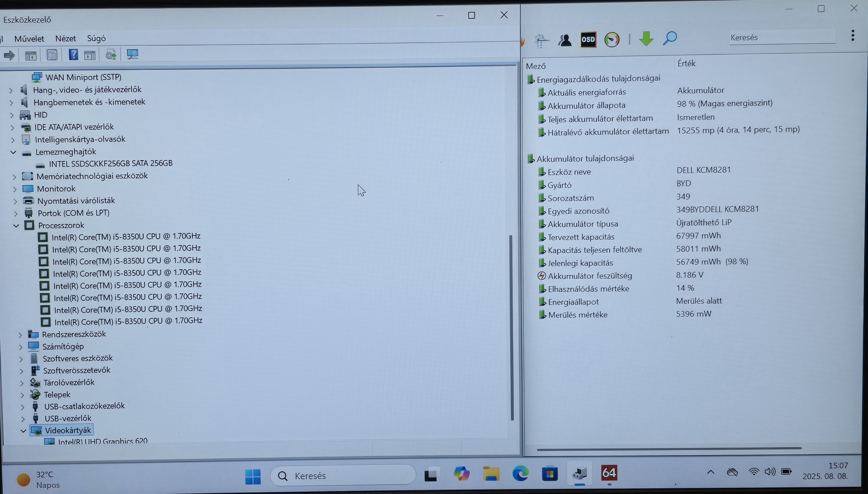Open Microsoft Store from the taskbar
Viewport: 868px width, 494px height.
click(550, 474)
